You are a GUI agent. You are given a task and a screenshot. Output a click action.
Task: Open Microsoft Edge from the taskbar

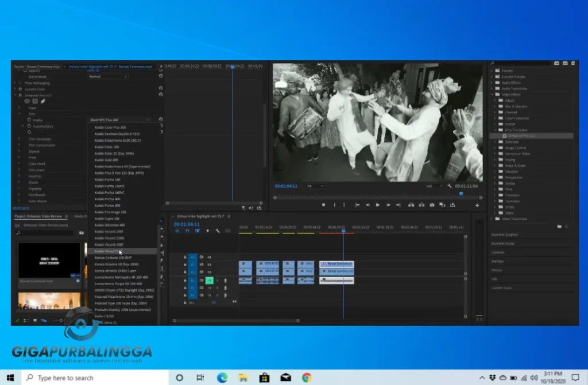click(x=222, y=378)
